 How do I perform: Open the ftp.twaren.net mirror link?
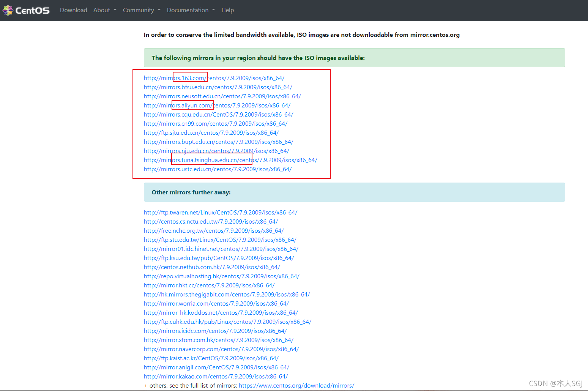click(221, 213)
